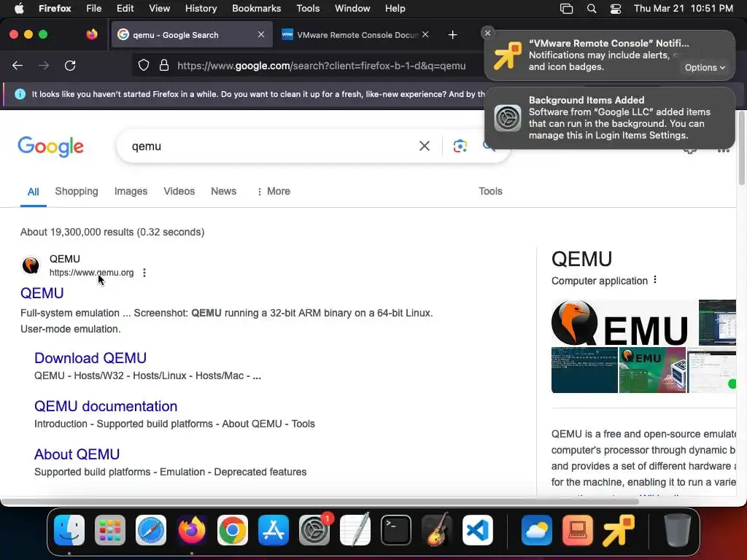Open the Download QEMU link
This screenshot has width=747, height=560.
90,358
